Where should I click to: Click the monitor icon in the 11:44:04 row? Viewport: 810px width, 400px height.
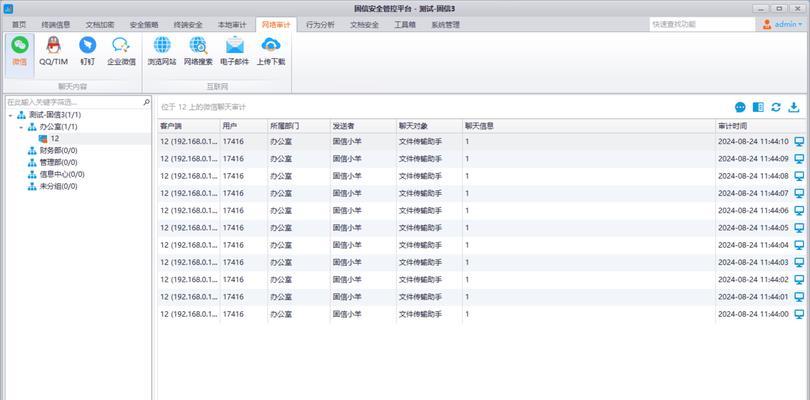tap(799, 245)
